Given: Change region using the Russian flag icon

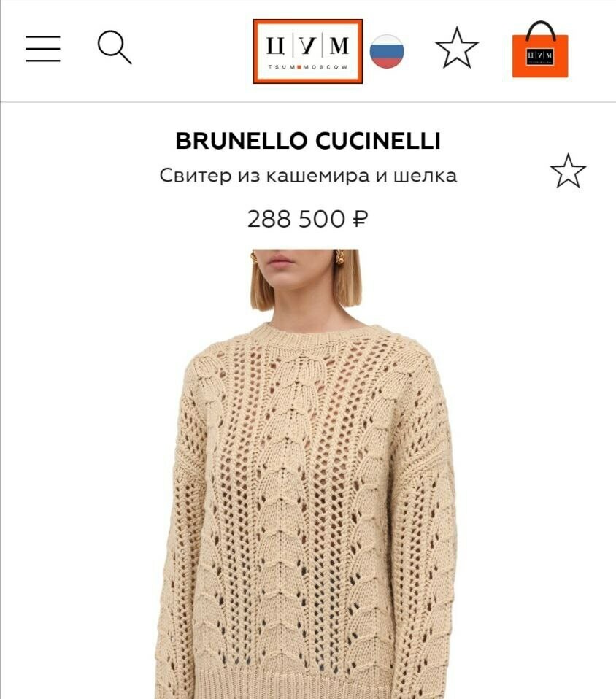Looking at the screenshot, I should click(x=387, y=51).
